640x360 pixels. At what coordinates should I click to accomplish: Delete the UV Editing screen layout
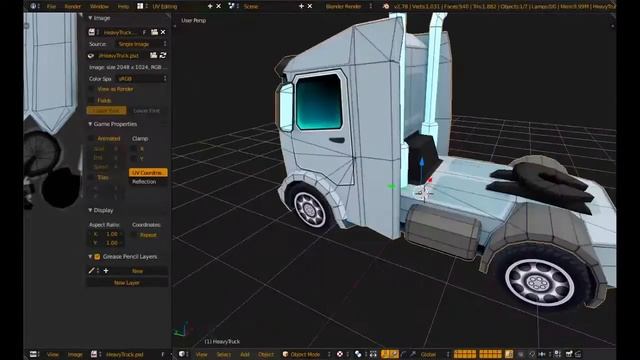coord(218,6)
